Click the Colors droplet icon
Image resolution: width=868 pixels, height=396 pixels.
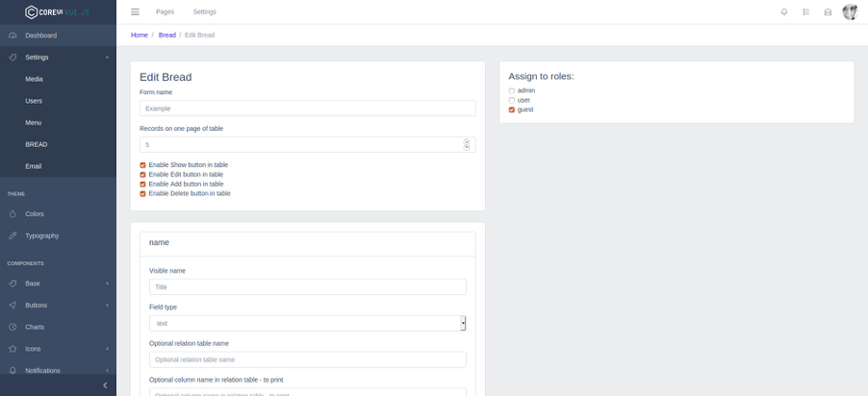13,214
